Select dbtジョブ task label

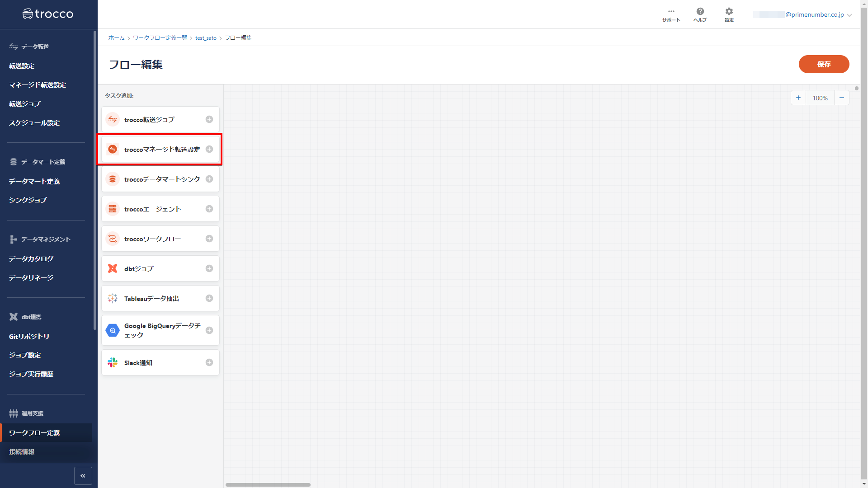pos(139,269)
